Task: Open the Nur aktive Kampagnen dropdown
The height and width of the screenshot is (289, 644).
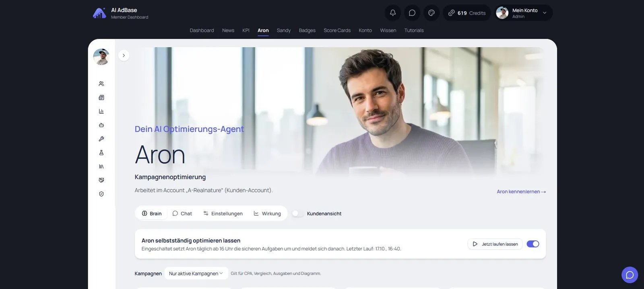Action: 196,274
